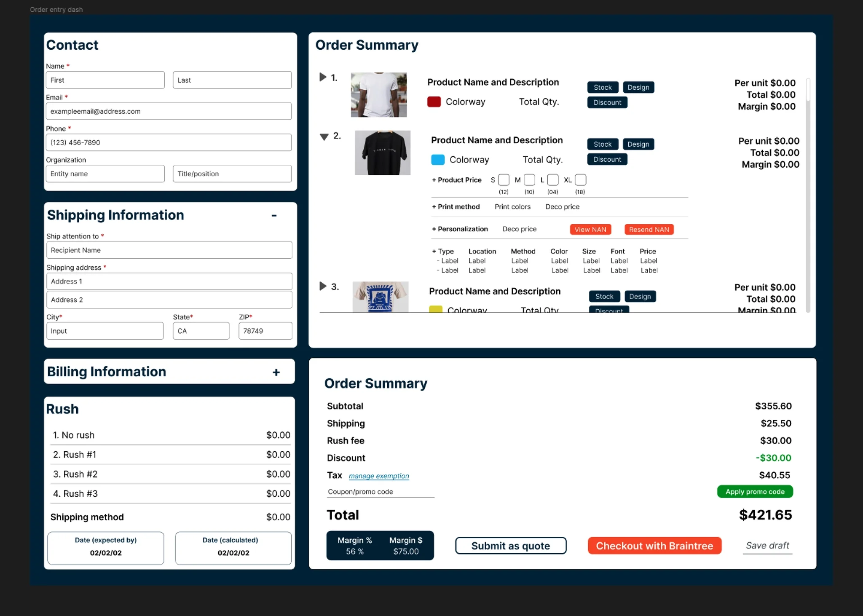Click Discount for item 2
The image size is (863, 616).
pyautogui.click(x=607, y=159)
